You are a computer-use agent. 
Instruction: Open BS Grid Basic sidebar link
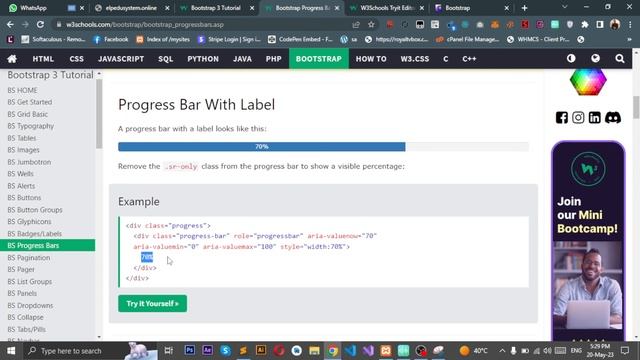coord(28,114)
